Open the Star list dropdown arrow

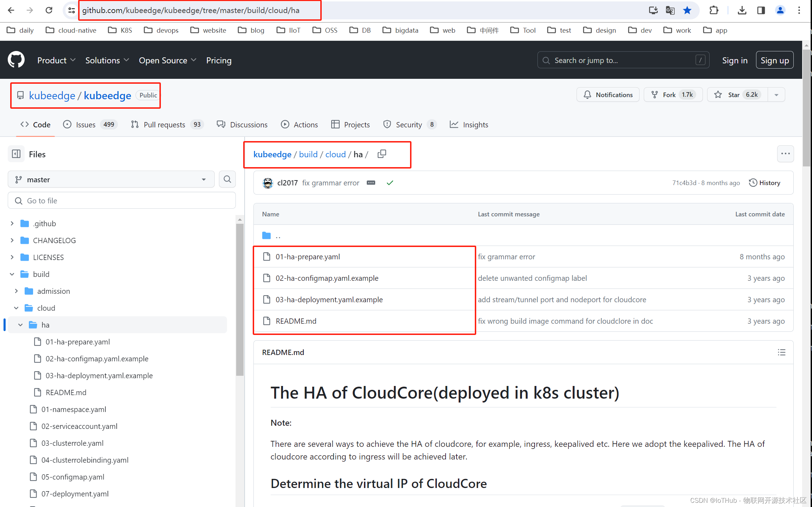click(776, 95)
